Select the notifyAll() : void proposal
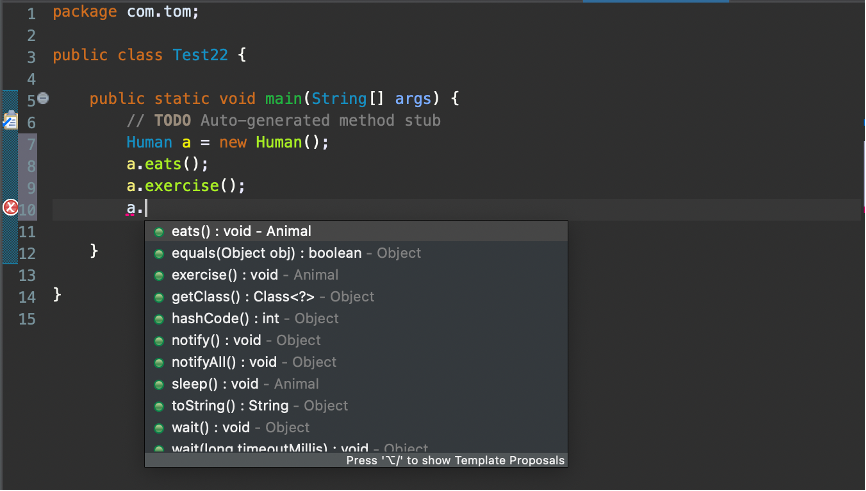Screen dimensions: 866x491 tap(356, 362)
